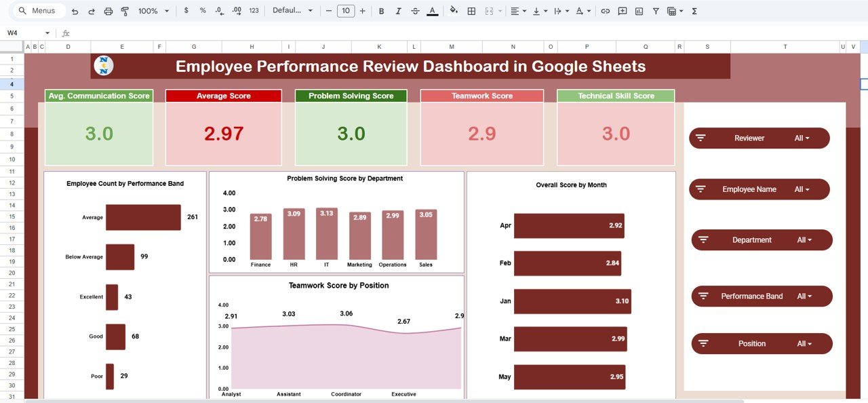This screenshot has height=403, width=868.
Task: Select column T header
Action: pyautogui.click(x=785, y=46)
